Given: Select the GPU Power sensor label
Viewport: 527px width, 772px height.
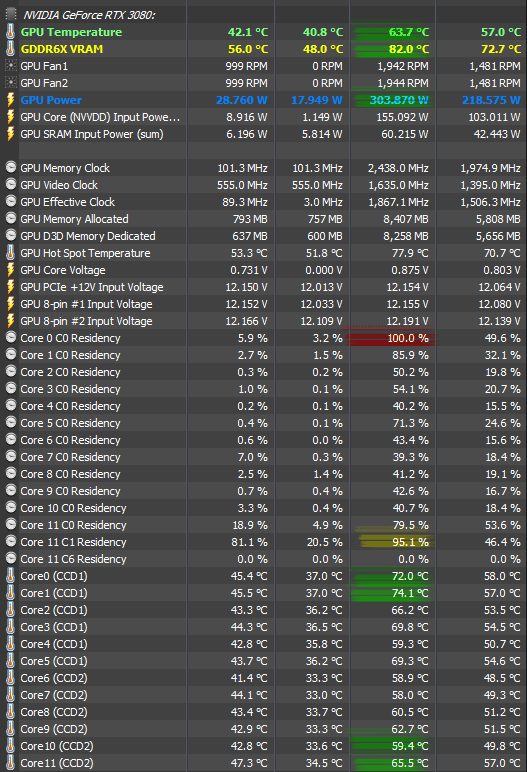Looking at the screenshot, I should point(51,100).
